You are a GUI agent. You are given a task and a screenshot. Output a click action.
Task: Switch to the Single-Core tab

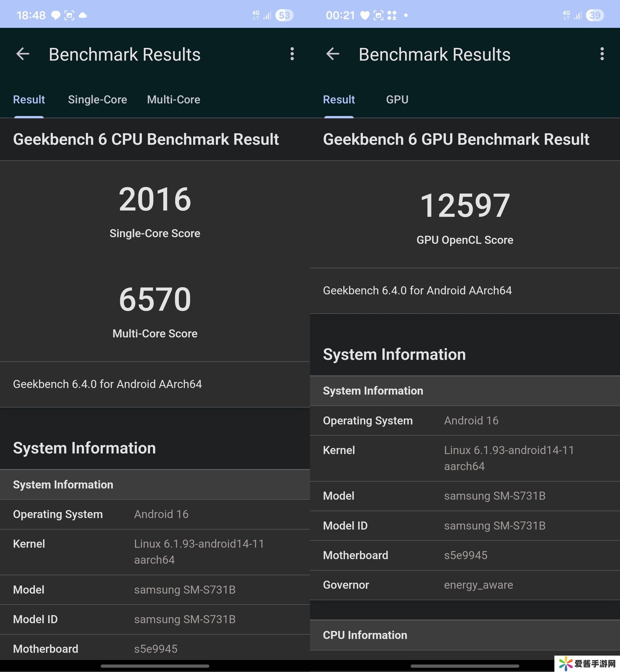click(97, 100)
